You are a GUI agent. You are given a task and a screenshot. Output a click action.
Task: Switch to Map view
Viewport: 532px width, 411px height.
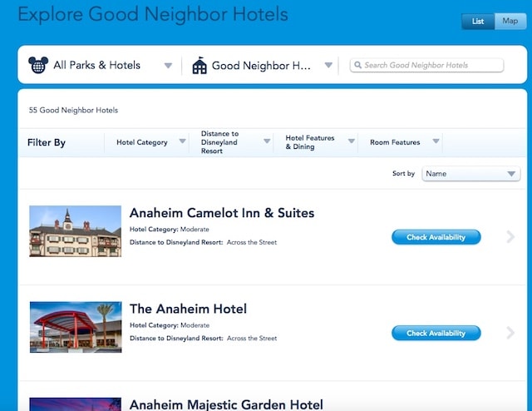(510, 22)
